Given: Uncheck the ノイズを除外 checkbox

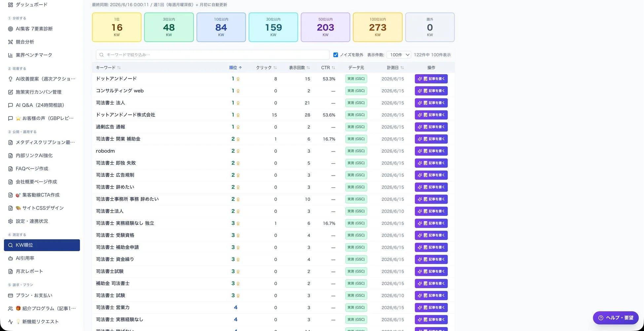Looking at the screenshot, I should pyautogui.click(x=336, y=55).
